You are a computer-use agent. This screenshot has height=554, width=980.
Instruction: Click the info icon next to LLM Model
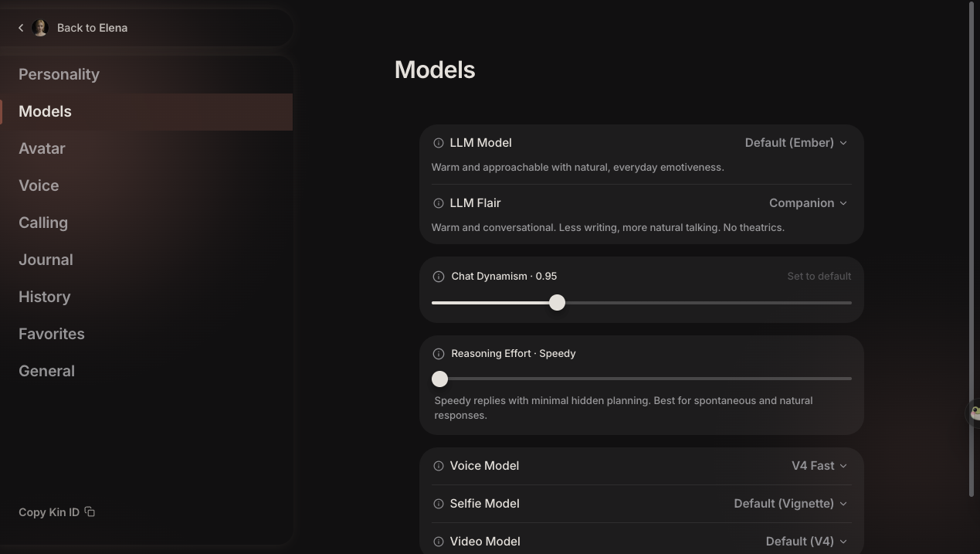tap(439, 143)
